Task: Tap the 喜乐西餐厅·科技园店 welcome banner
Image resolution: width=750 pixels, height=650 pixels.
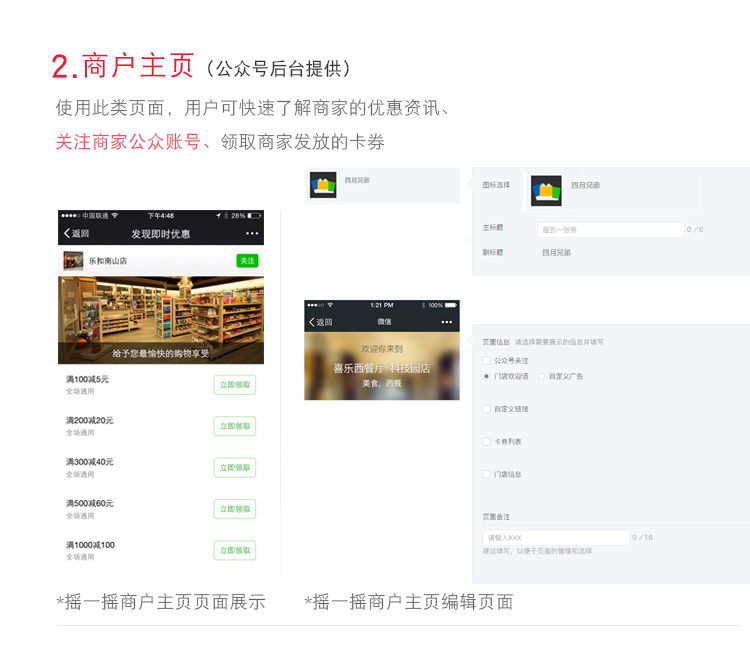Action: click(x=382, y=366)
